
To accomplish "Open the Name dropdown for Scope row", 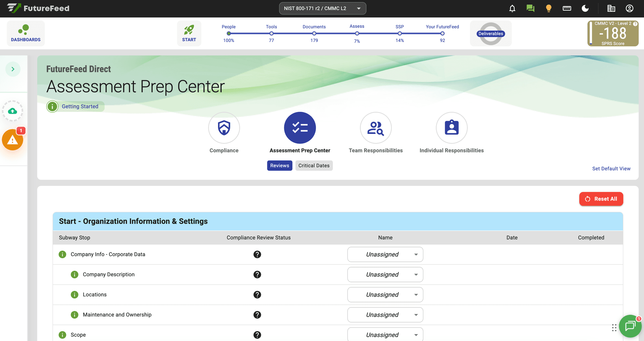I will (385, 335).
